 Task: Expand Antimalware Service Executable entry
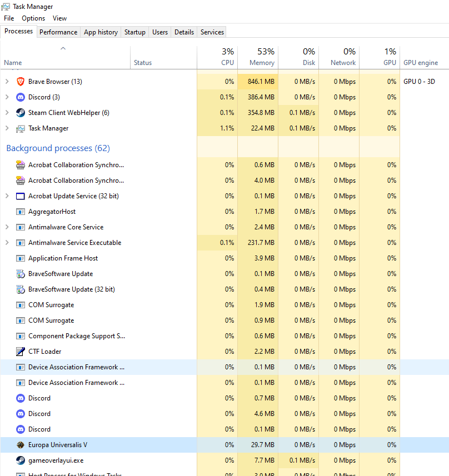[7, 243]
